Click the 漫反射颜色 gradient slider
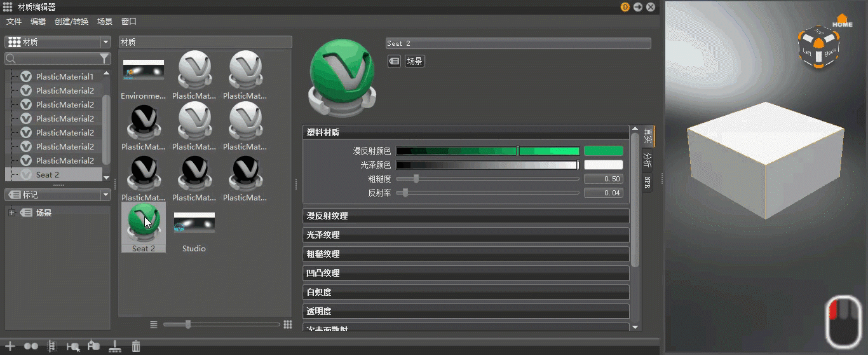 pos(488,151)
